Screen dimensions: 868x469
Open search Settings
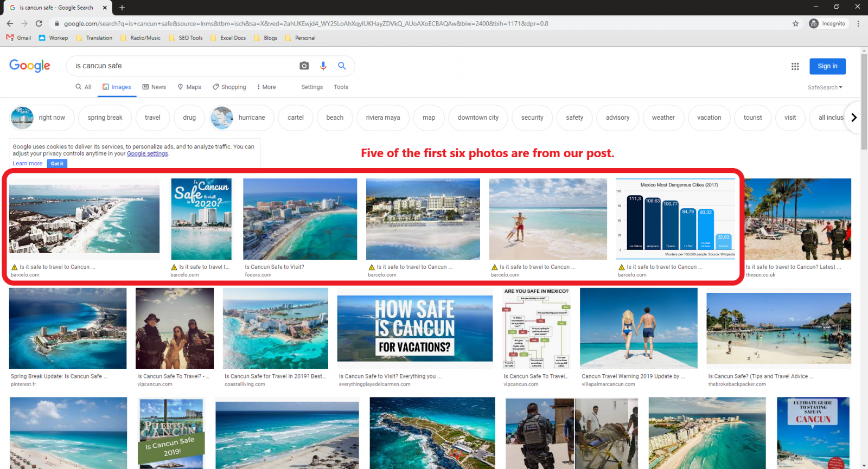point(312,87)
